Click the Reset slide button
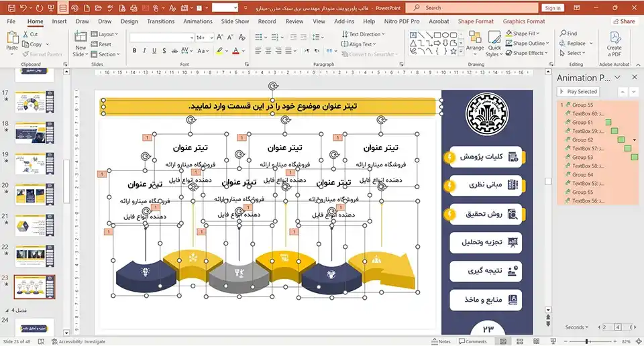The height and width of the screenshot is (346, 644). coord(101,44)
